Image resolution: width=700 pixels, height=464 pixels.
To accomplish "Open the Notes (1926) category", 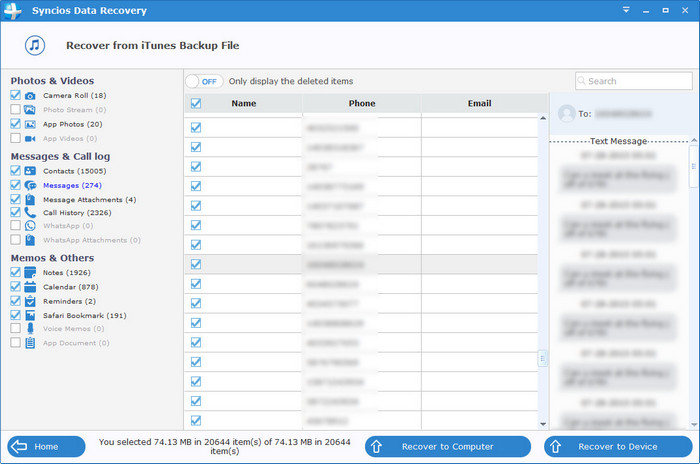I will tap(67, 272).
